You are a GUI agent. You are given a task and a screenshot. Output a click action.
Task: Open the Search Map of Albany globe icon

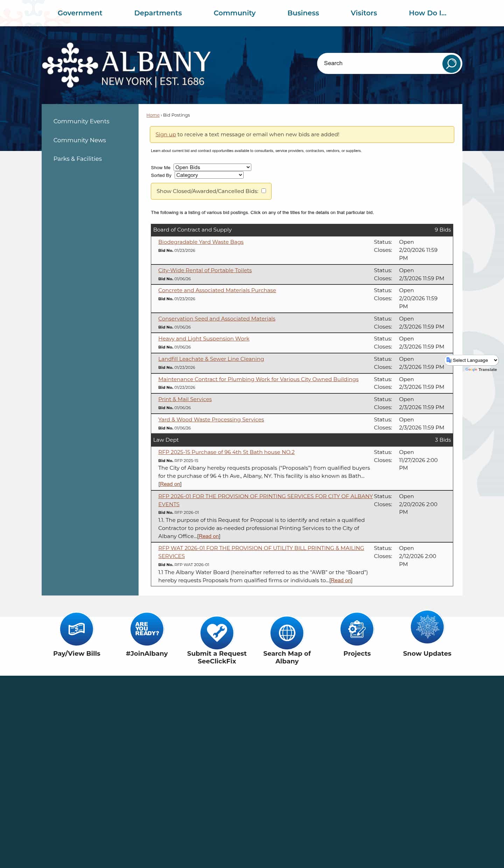[287, 632]
